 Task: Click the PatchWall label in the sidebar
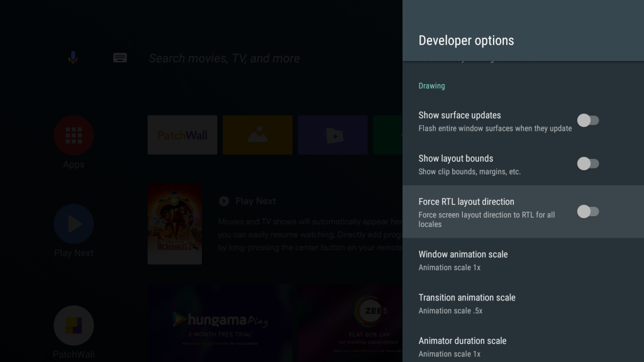tap(74, 354)
